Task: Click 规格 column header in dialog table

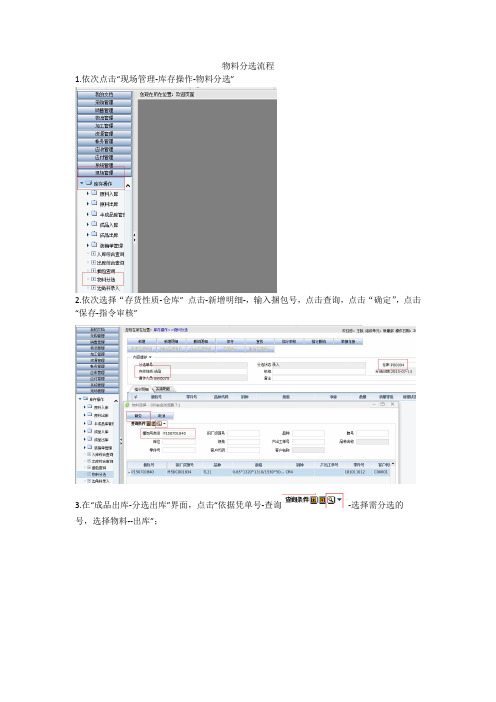Action: point(258,465)
